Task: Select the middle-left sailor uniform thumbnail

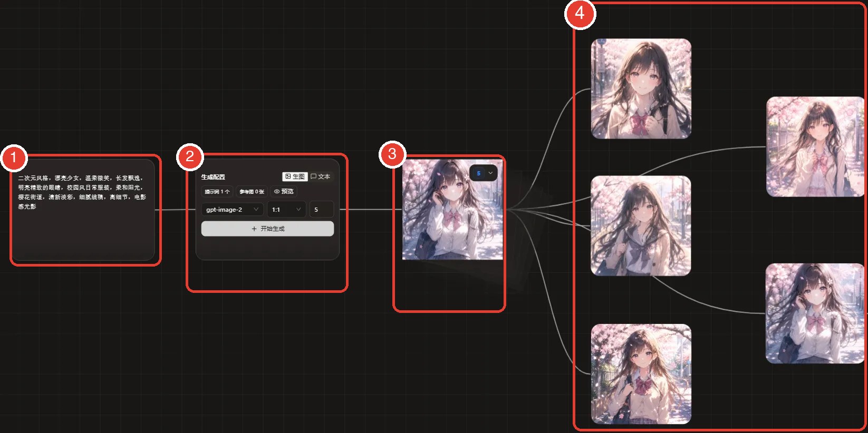Action: tap(641, 225)
